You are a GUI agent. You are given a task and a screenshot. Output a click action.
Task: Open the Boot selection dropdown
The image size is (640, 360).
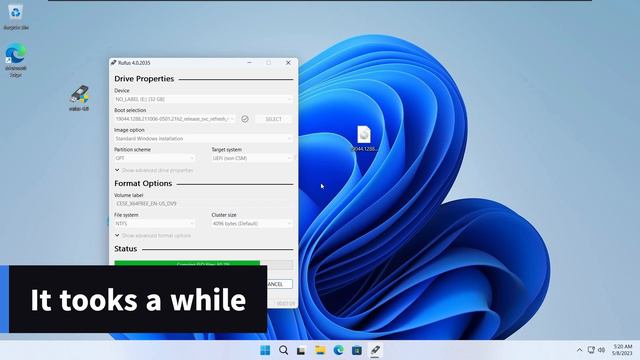[175, 119]
